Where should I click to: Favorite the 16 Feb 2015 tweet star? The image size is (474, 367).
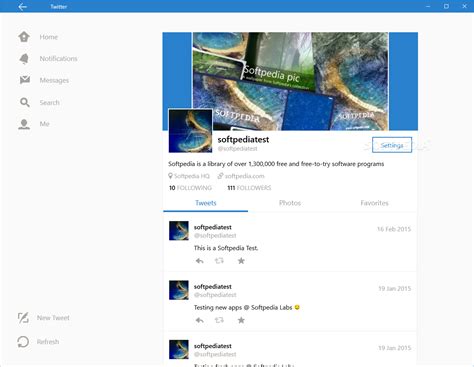(x=241, y=261)
